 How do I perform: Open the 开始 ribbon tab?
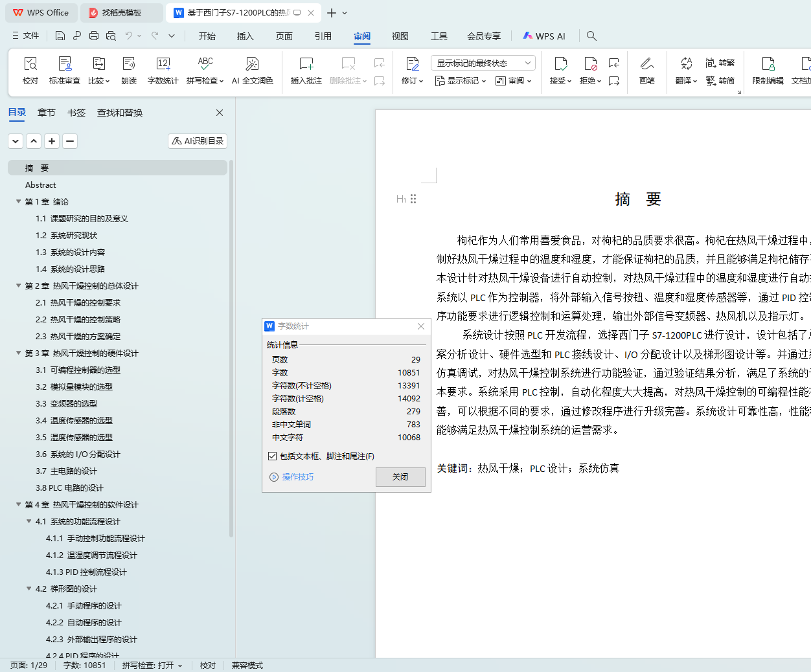tap(207, 36)
